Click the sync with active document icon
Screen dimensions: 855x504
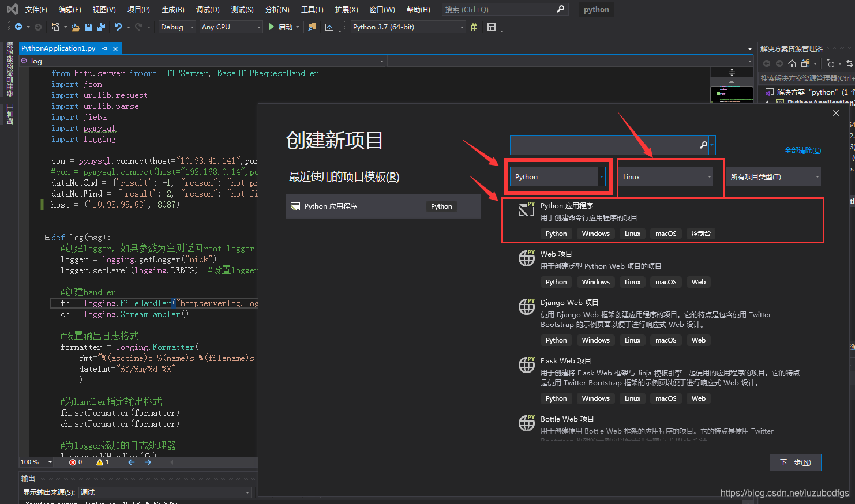click(850, 63)
